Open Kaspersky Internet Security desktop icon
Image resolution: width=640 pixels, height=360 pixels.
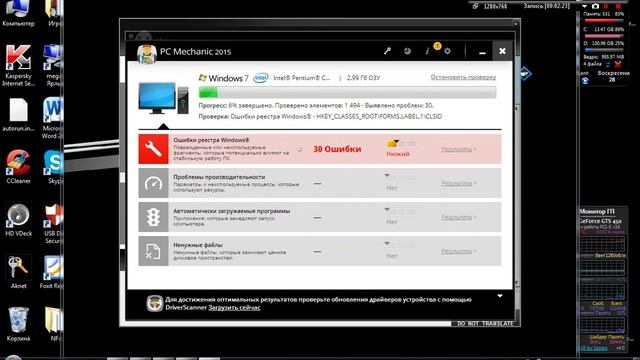[x=18, y=65]
